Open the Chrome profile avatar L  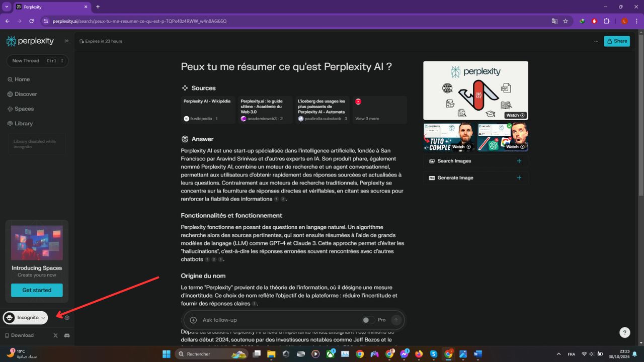624,21
